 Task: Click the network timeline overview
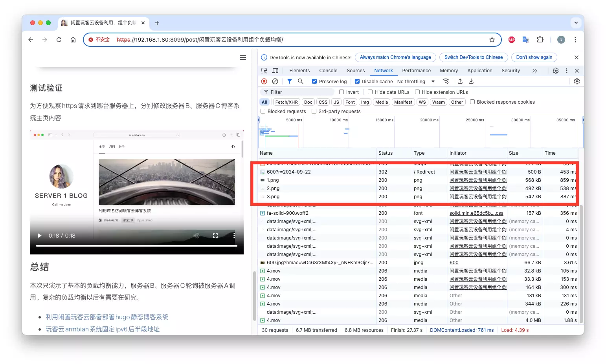pos(421,132)
